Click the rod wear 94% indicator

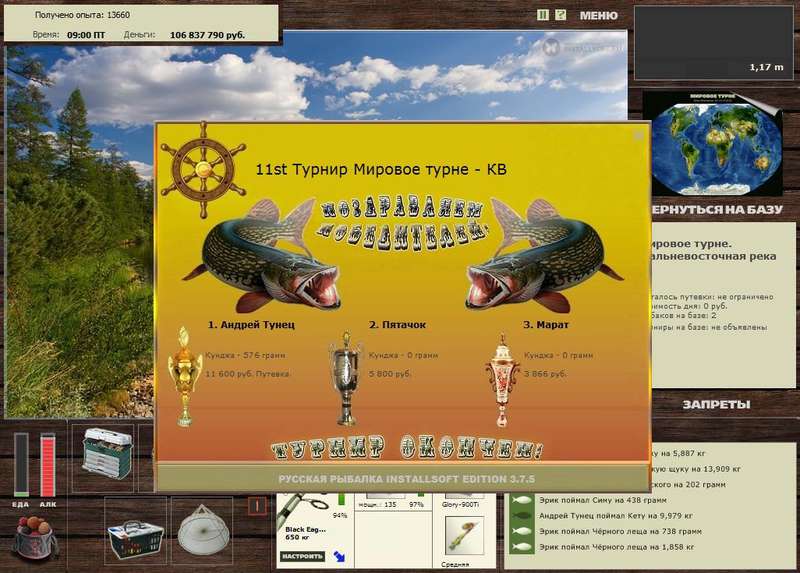coord(340,516)
